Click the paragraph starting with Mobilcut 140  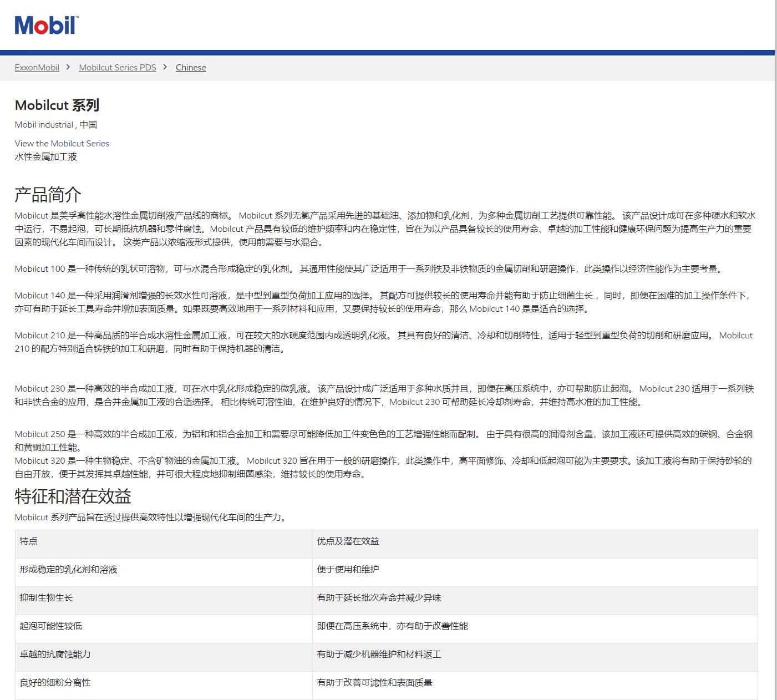coord(384,302)
